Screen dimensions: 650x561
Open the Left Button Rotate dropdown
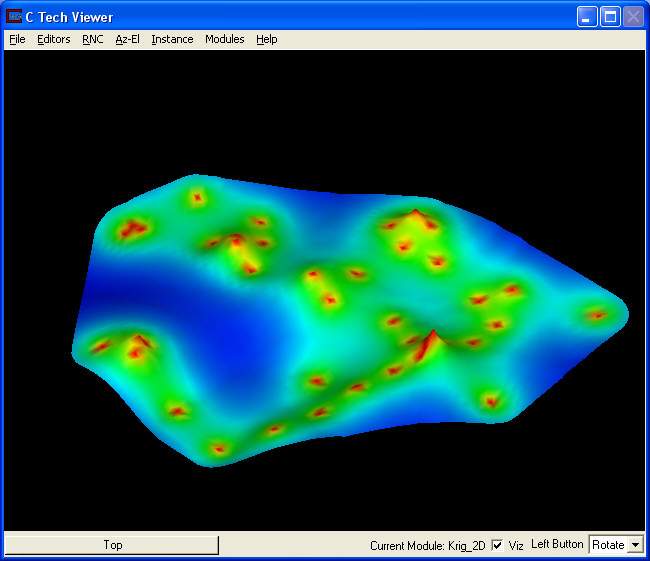pyautogui.click(x=616, y=545)
